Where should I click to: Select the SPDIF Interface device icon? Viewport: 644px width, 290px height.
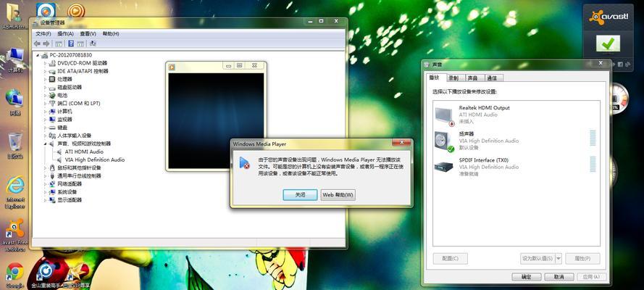tap(444, 167)
